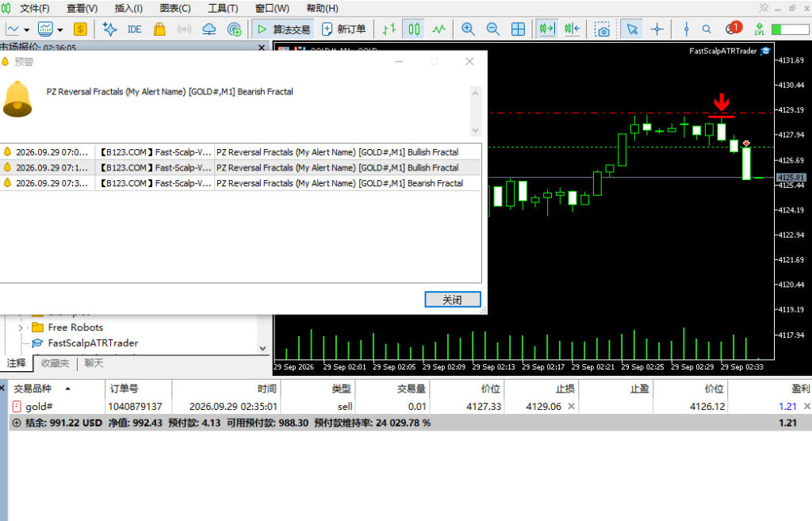Open the templates dropdown arrow
Screen dimensions: 812x521
[60, 30]
